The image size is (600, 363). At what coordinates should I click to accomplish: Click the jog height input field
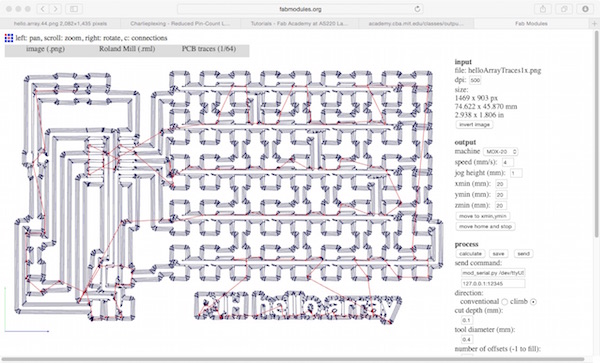click(x=516, y=173)
